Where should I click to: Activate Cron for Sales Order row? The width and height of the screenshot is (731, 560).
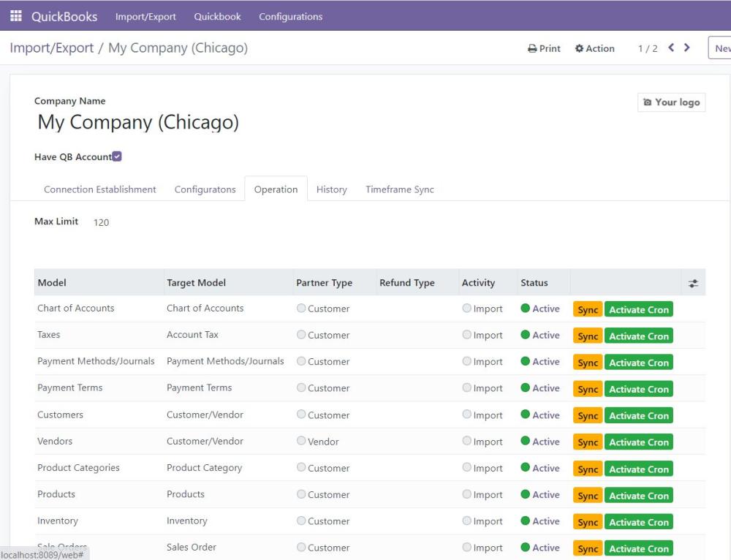(x=639, y=549)
